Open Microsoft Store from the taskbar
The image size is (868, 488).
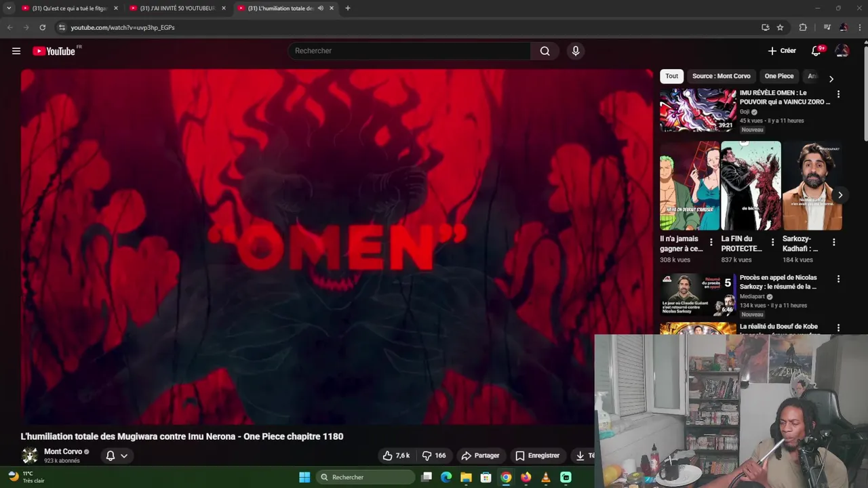coord(486,477)
